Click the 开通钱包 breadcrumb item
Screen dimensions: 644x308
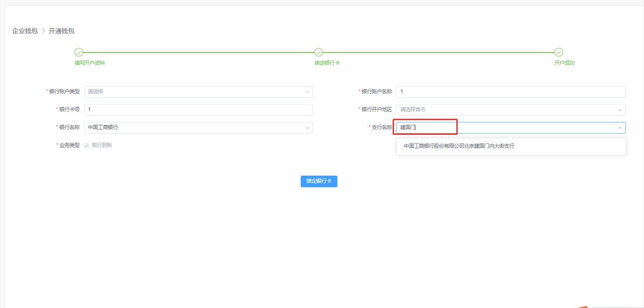click(x=61, y=31)
